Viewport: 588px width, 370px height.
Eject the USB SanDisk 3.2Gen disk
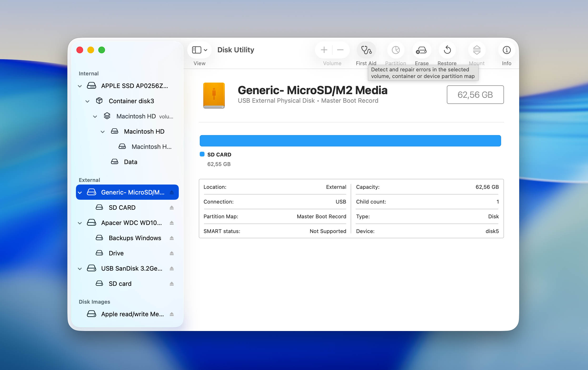[172, 268]
